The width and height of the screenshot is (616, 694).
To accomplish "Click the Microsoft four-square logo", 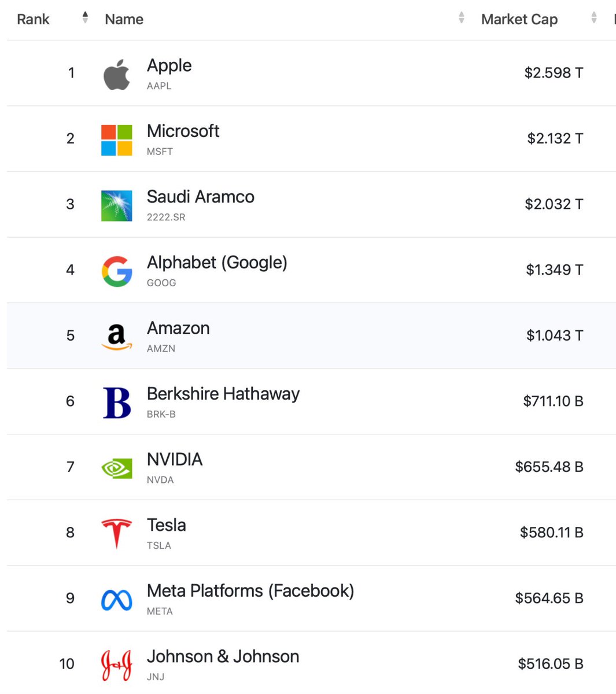I will 116,140.
